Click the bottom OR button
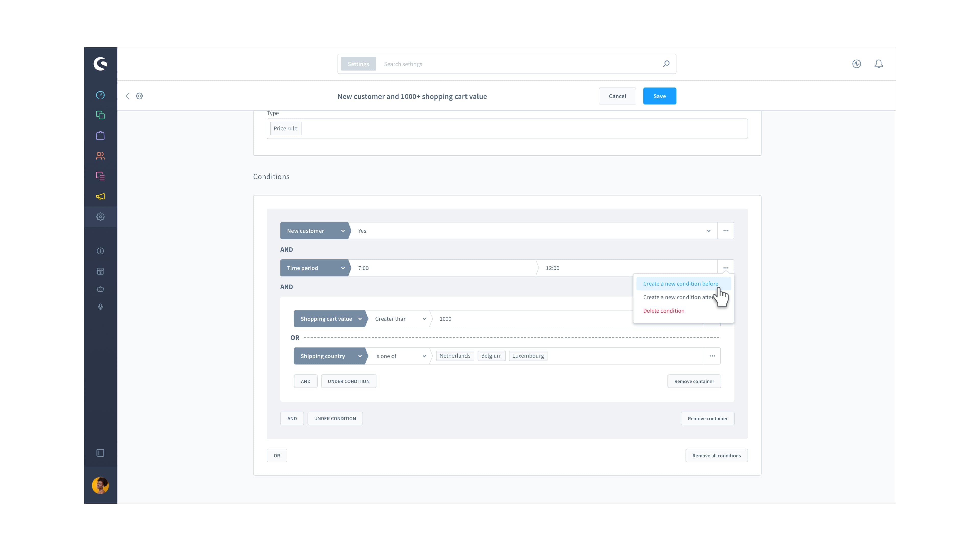 coord(277,456)
